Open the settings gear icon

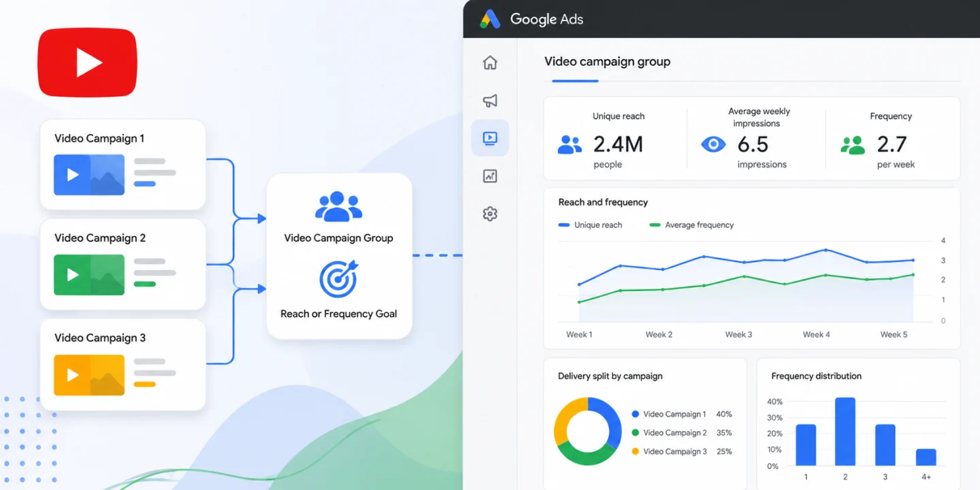[x=490, y=214]
